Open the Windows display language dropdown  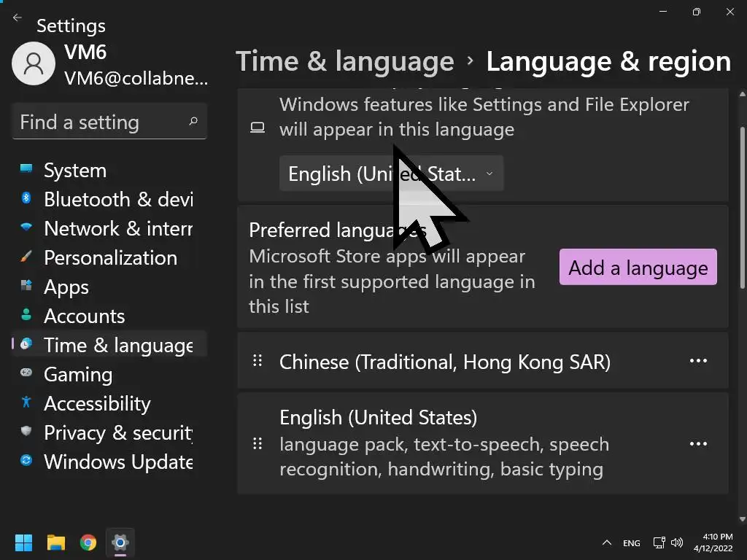[x=391, y=174]
